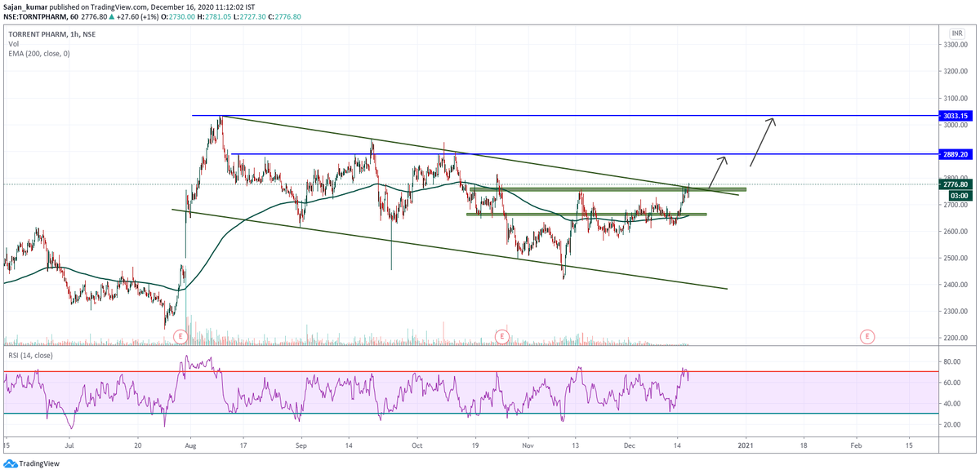Click the Feb label on time axis
The width and height of the screenshot is (980, 474).
[x=855, y=446]
